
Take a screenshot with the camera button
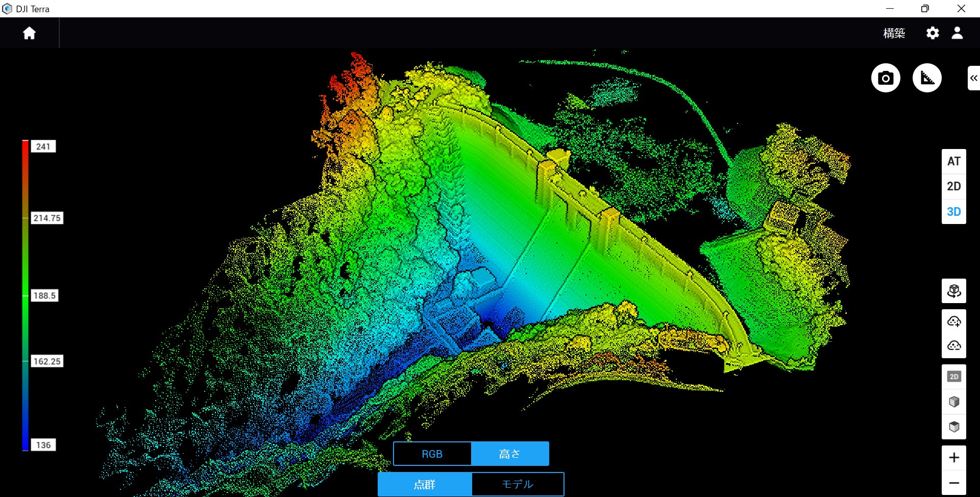(885, 78)
